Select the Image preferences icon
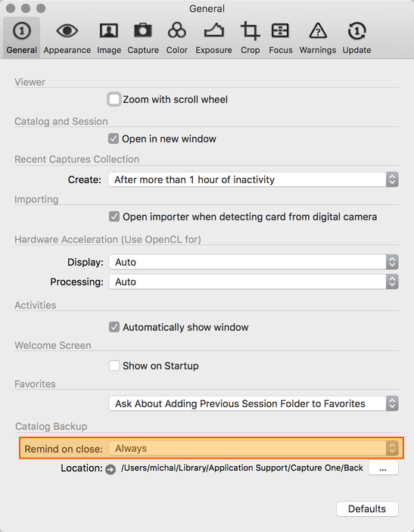 point(108,31)
